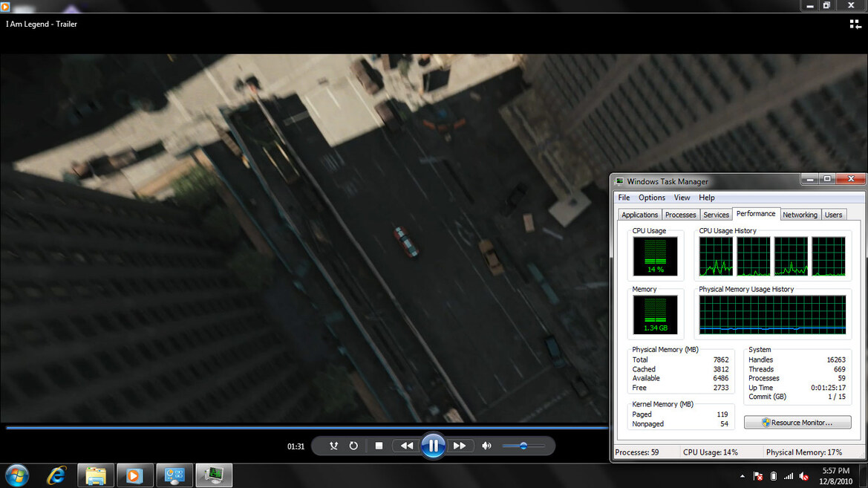The image size is (868, 488).
Task: Open the View menu in Task Manager
Action: pos(682,198)
